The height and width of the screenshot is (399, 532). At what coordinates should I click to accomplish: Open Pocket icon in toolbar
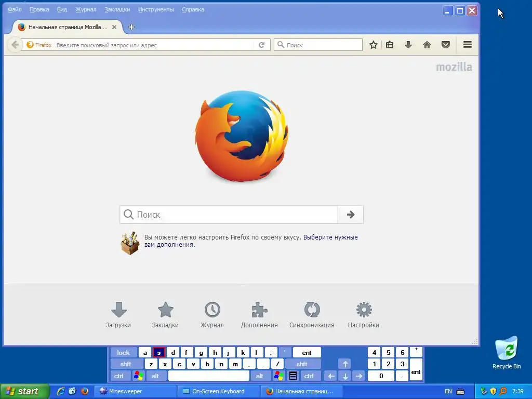pyautogui.click(x=446, y=45)
